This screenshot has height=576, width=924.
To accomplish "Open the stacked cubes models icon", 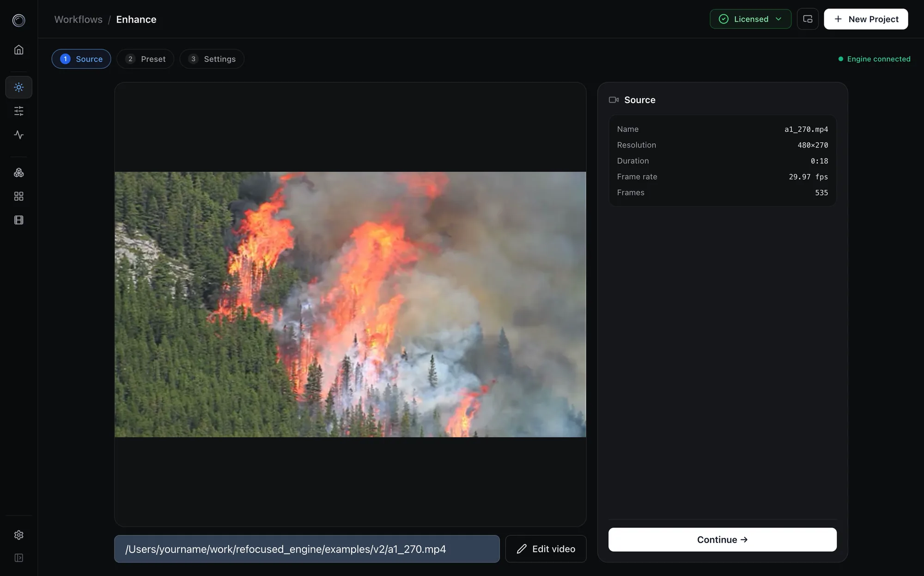I will (18, 172).
